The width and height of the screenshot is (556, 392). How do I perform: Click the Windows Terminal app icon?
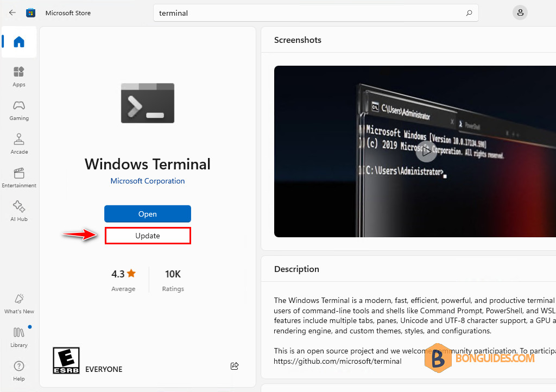pyautogui.click(x=148, y=103)
